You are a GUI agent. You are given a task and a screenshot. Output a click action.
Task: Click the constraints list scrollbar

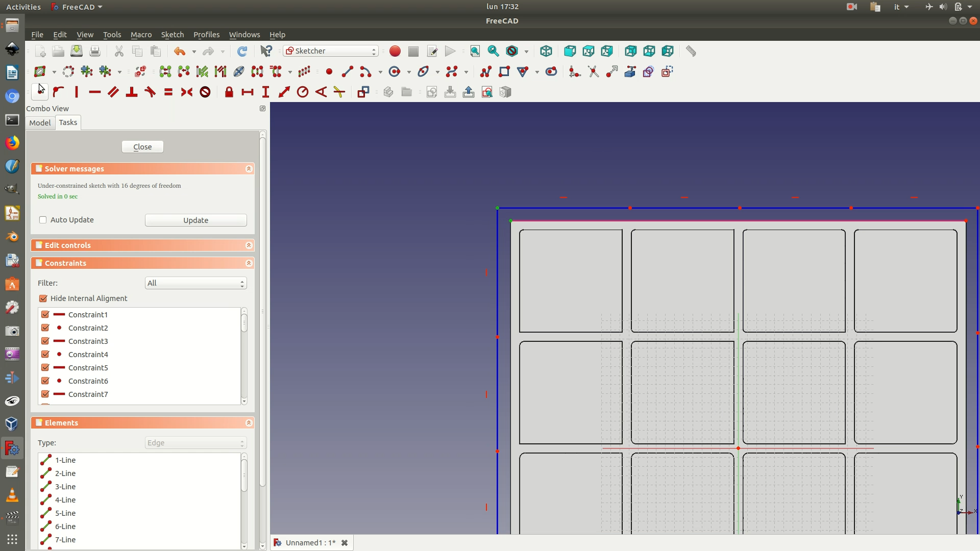click(x=244, y=323)
